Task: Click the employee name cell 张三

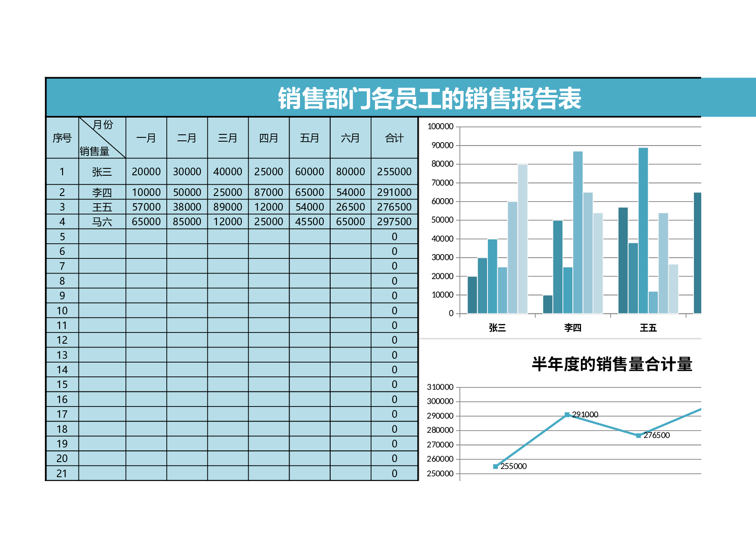Action: point(102,172)
